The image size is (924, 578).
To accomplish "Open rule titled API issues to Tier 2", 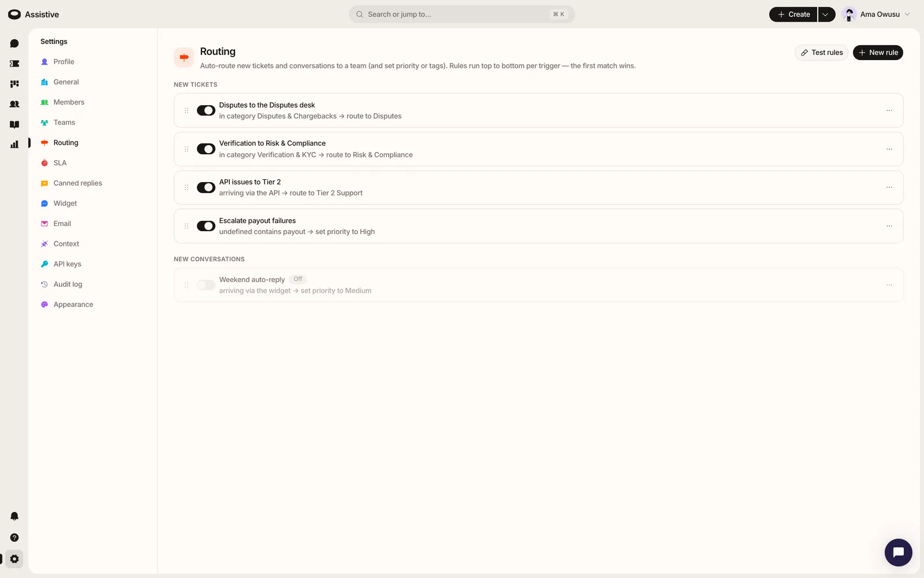I will 250,182.
